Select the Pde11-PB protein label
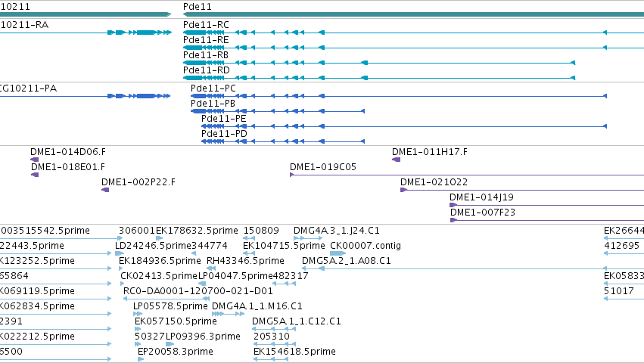Viewport: 644px width, 363px height. tap(213, 104)
